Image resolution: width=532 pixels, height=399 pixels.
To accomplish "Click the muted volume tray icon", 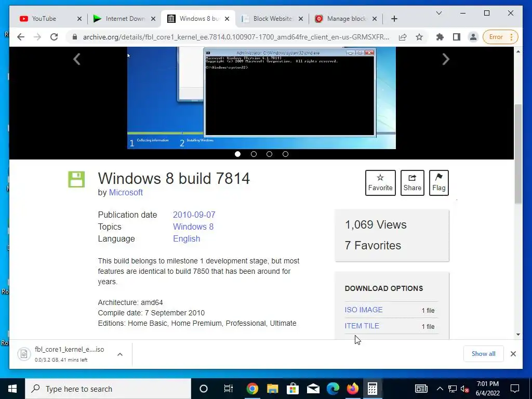I will [465, 389].
